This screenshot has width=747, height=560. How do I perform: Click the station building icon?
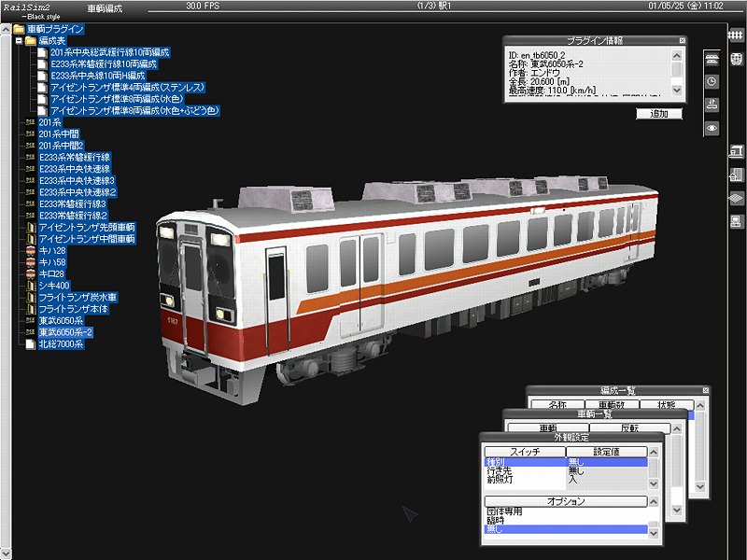click(736, 151)
